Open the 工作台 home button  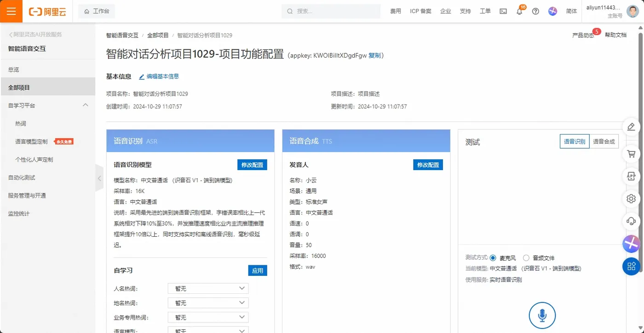point(97,12)
